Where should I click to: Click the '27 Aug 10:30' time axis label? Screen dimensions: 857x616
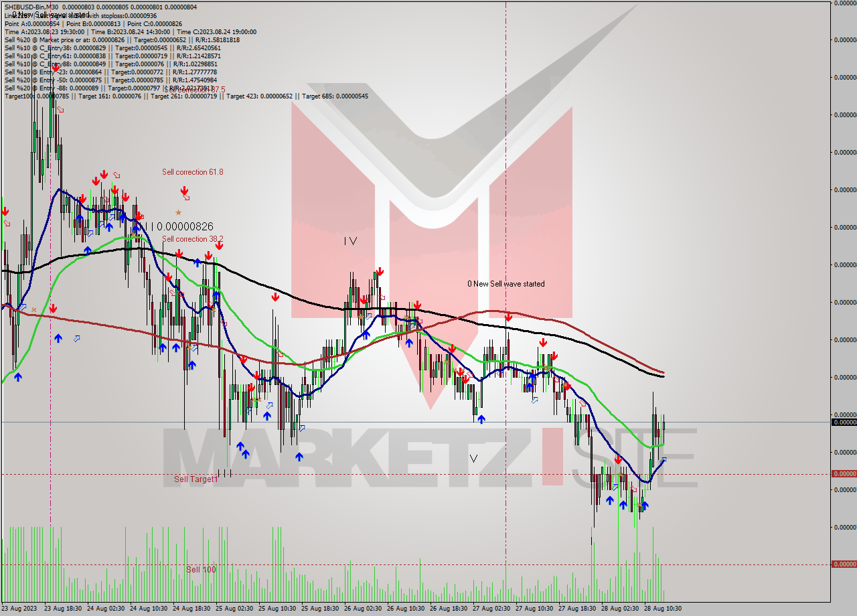[534, 609]
